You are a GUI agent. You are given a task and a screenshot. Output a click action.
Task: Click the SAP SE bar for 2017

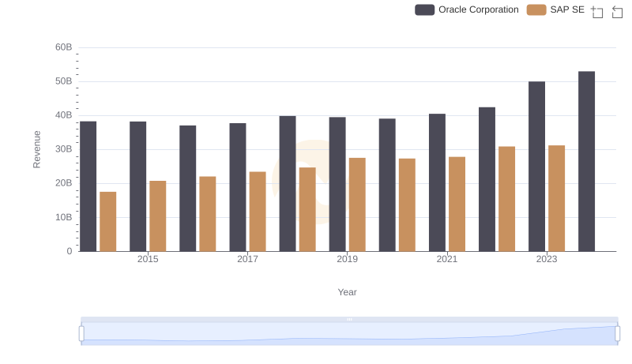(x=258, y=212)
